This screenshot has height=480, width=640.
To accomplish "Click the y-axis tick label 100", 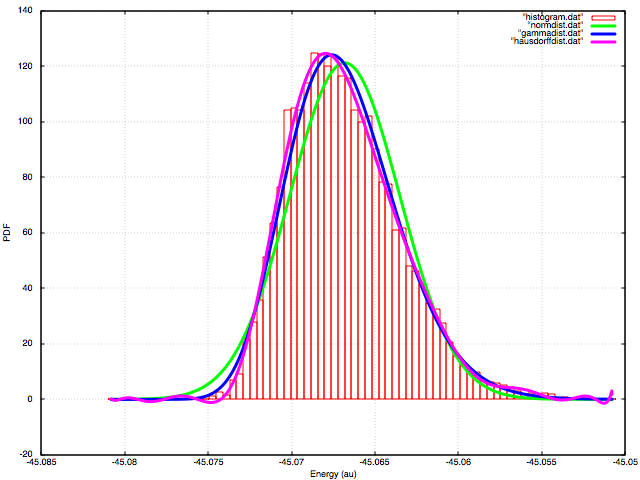I will pos(25,122).
